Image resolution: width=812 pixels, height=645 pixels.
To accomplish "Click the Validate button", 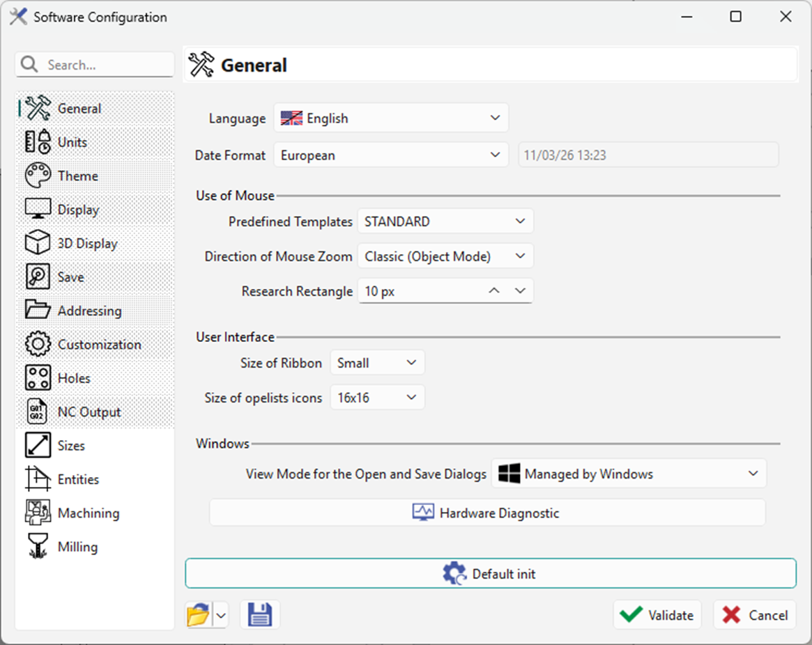I will [657, 615].
